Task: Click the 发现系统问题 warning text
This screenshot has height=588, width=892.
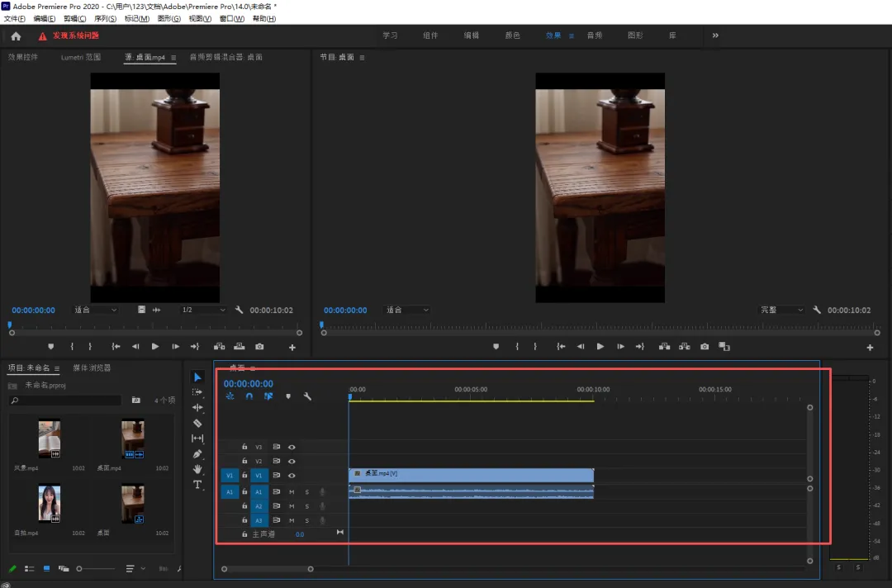Action: point(75,36)
